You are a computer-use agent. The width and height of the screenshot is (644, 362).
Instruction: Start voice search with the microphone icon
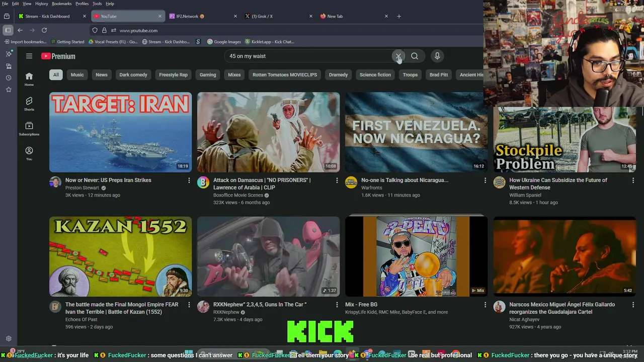[437, 56]
